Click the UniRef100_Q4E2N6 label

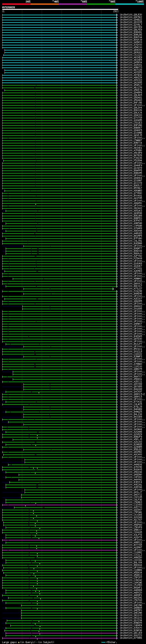(131, 605)
